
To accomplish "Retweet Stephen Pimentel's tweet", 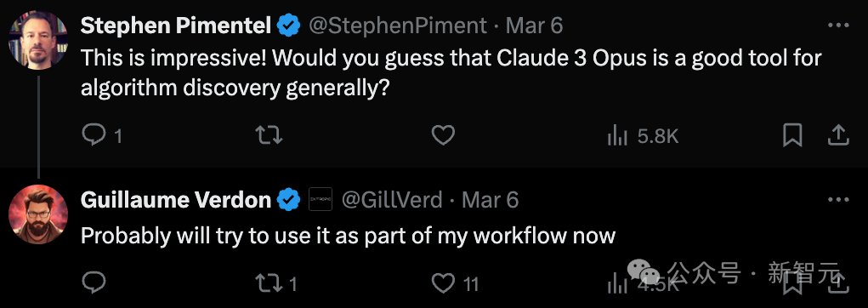I will click(x=269, y=135).
